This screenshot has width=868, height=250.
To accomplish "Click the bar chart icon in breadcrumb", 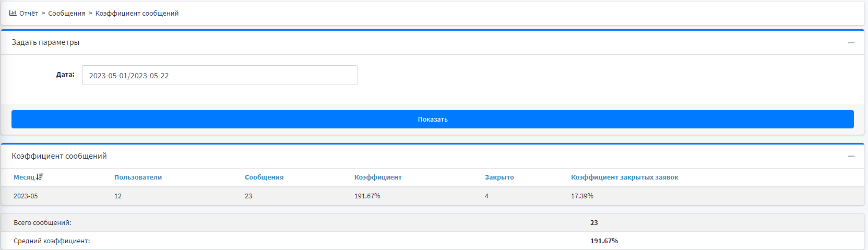I will [13, 13].
